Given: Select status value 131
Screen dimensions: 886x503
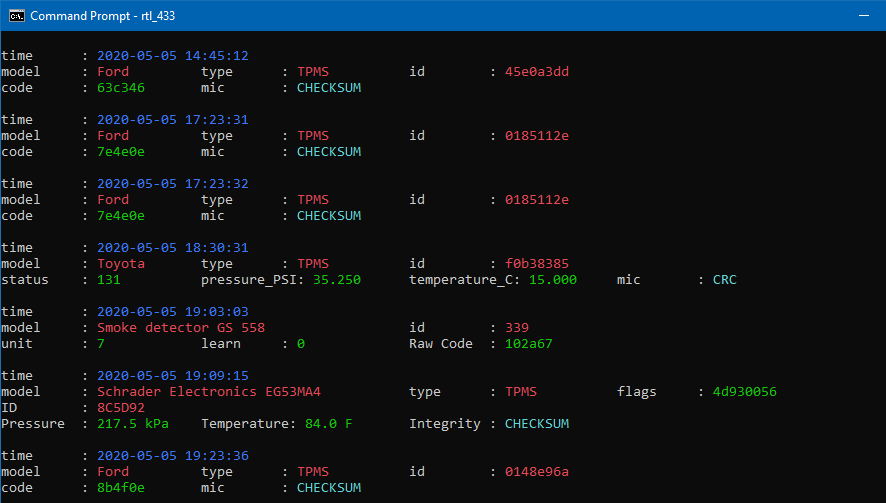Looking at the screenshot, I should (x=108, y=280).
